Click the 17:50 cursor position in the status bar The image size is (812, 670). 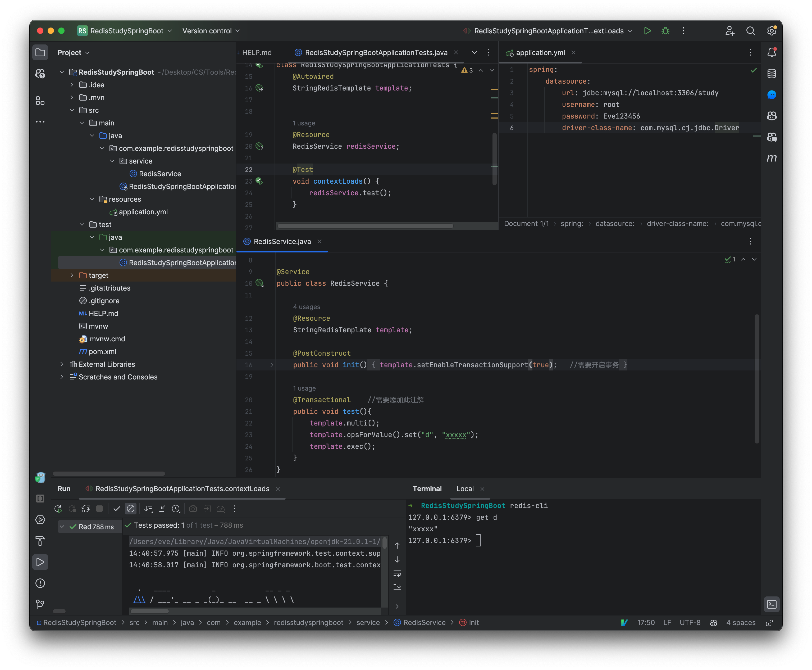pos(646,623)
